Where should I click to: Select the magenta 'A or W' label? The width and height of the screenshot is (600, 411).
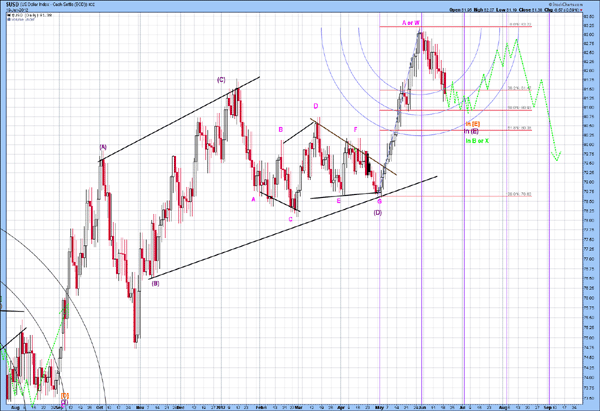(x=411, y=23)
